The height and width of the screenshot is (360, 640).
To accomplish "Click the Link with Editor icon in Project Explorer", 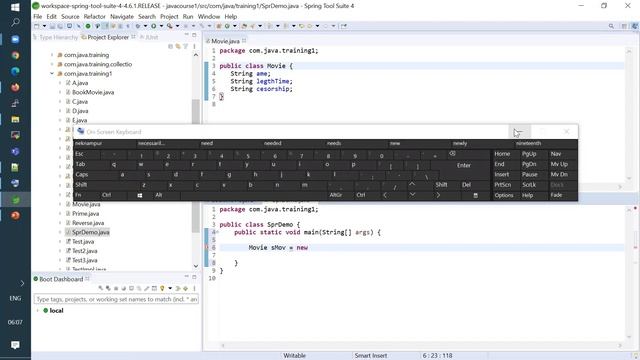I will click(x=178, y=47).
